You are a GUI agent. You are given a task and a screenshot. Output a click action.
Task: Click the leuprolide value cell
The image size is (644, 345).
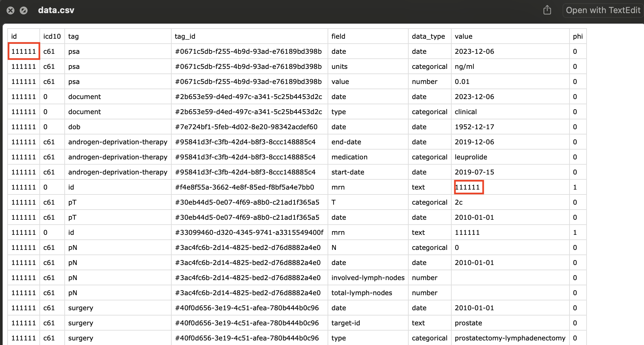[471, 157]
